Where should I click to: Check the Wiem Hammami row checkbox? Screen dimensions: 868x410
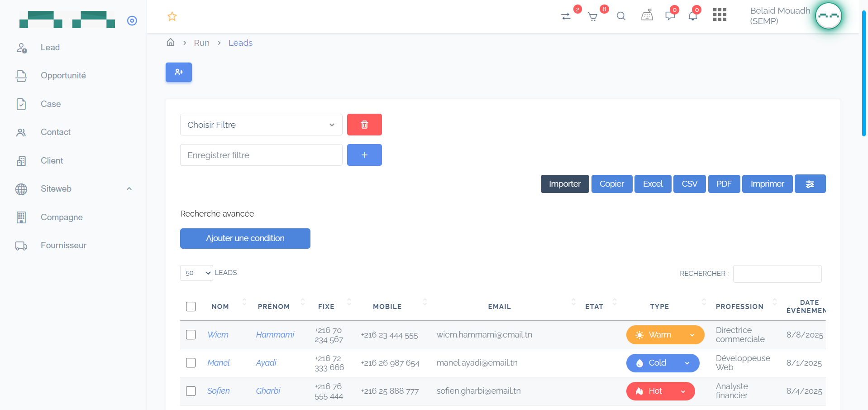pyautogui.click(x=191, y=335)
